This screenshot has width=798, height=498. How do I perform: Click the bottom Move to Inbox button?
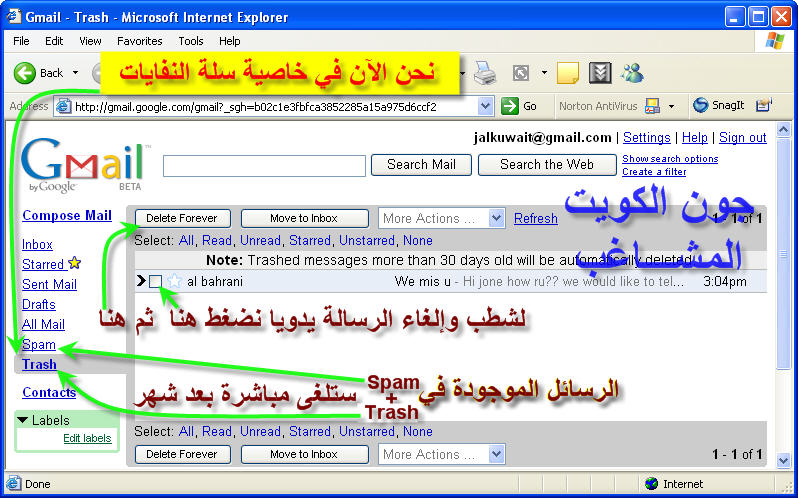point(304,454)
